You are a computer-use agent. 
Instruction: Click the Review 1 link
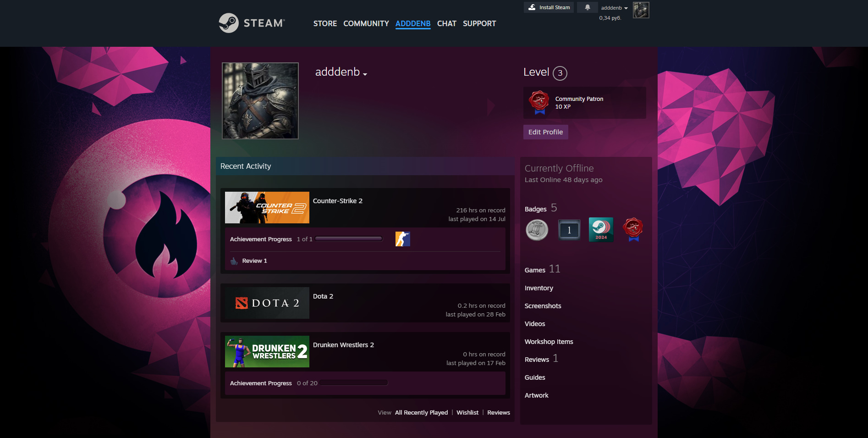254,261
